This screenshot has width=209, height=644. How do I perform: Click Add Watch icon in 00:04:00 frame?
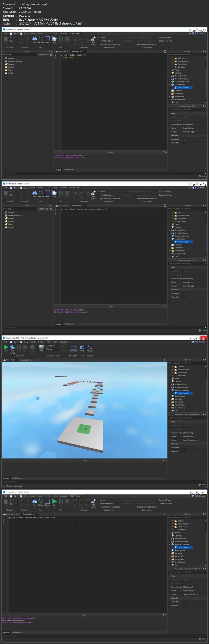(93, 193)
